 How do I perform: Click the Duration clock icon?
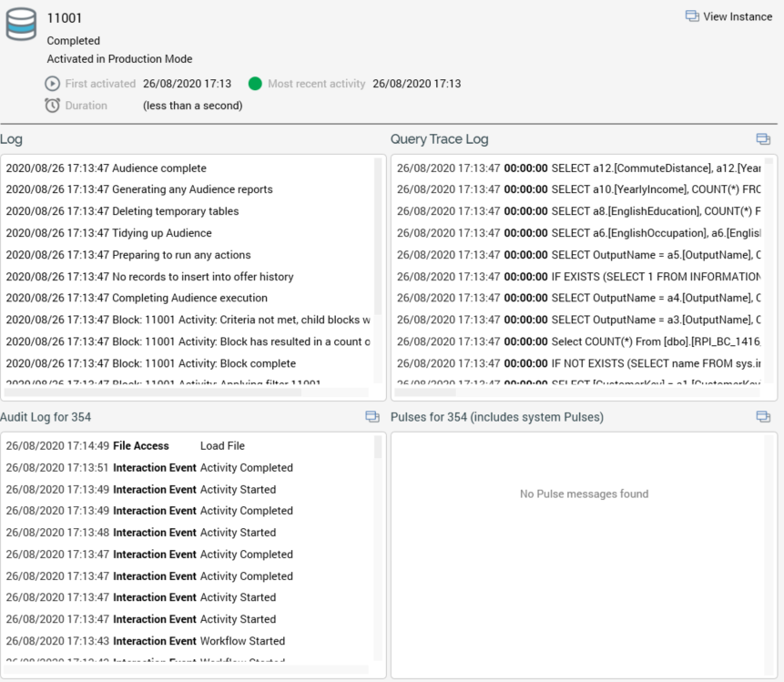tap(53, 106)
